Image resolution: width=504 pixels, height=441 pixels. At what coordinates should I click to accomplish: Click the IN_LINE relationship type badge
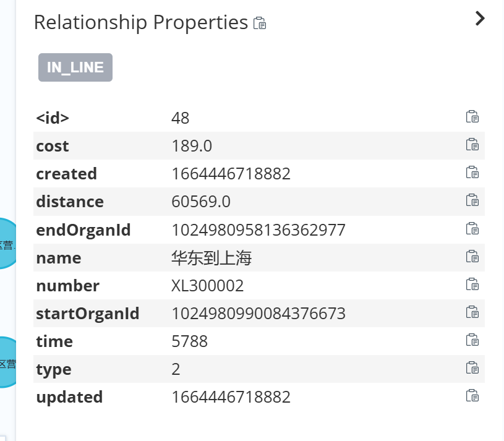tap(75, 67)
